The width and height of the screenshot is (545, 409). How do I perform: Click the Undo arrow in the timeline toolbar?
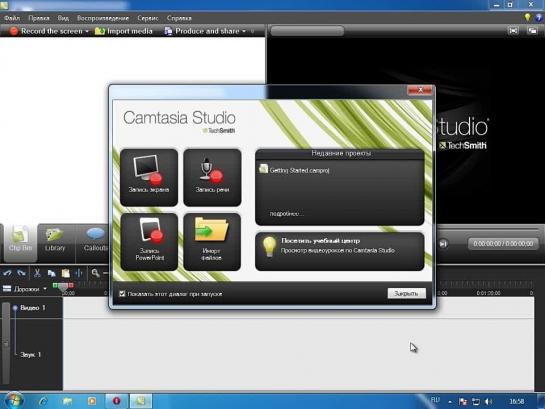[x=7, y=273]
